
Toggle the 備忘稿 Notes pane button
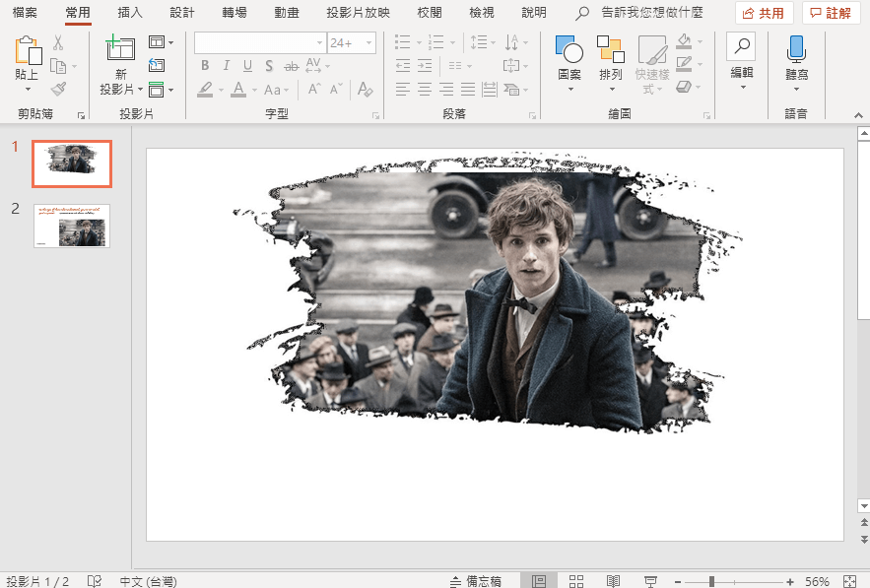[x=475, y=581]
